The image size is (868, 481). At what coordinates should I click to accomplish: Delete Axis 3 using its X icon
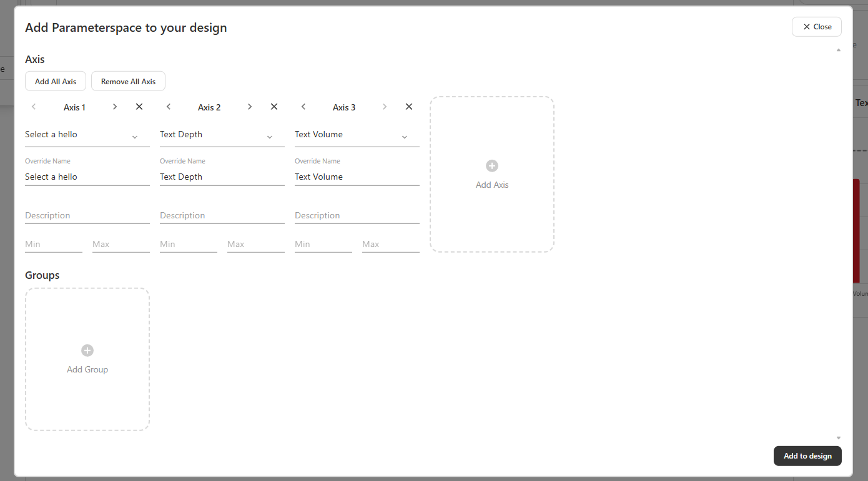click(x=409, y=107)
